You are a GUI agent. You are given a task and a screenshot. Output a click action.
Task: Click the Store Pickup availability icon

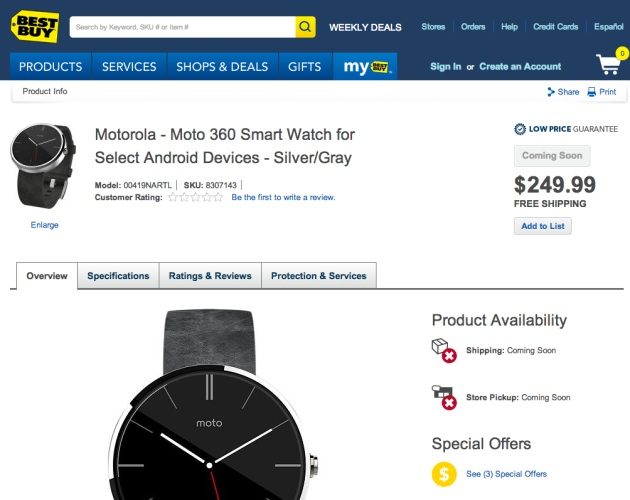click(443, 397)
